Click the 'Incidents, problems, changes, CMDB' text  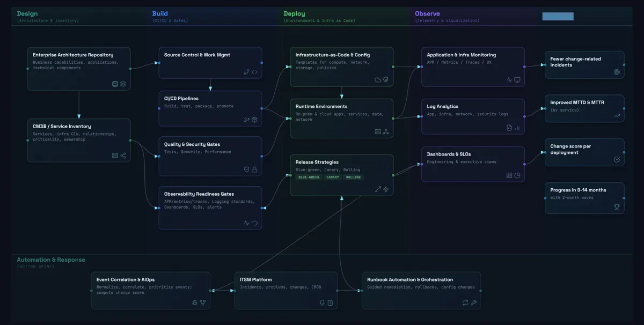pos(280,287)
